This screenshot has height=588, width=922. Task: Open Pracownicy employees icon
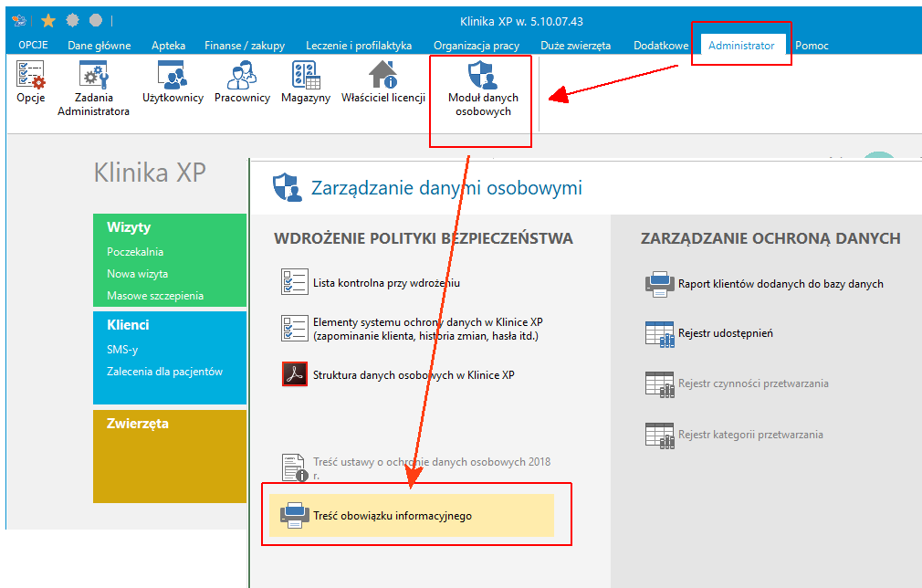click(242, 75)
